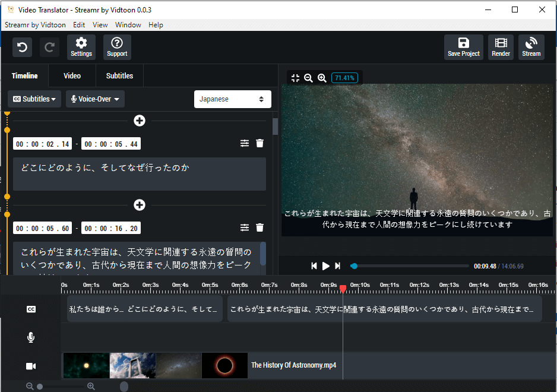Click the Undo icon in the toolbar
This screenshot has width=557, height=392.
click(22, 48)
